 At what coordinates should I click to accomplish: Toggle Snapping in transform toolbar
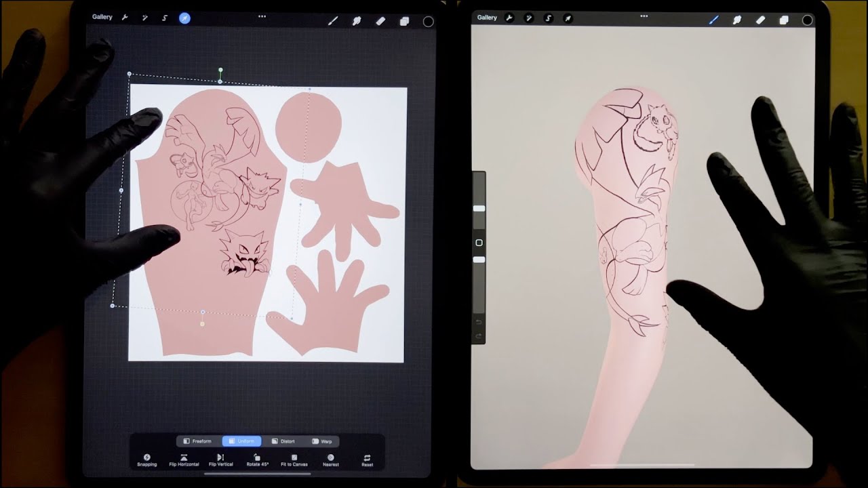(146, 460)
